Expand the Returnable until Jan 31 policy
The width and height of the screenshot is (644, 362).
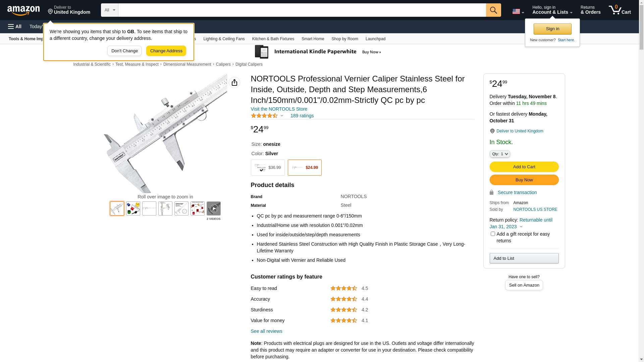[x=521, y=227]
